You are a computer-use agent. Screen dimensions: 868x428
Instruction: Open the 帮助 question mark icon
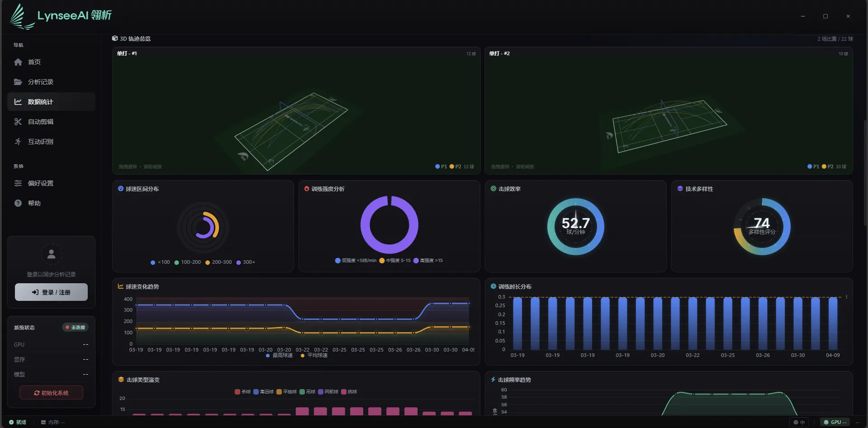[18, 203]
